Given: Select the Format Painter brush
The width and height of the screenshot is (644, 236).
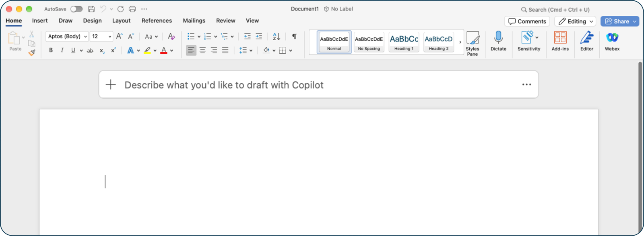Looking at the screenshot, I should click(x=32, y=53).
